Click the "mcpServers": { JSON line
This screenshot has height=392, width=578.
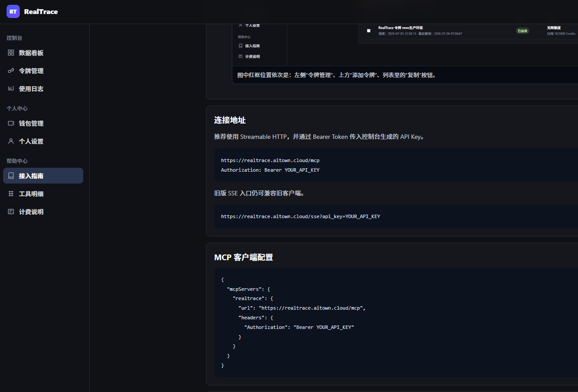[x=248, y=289]
